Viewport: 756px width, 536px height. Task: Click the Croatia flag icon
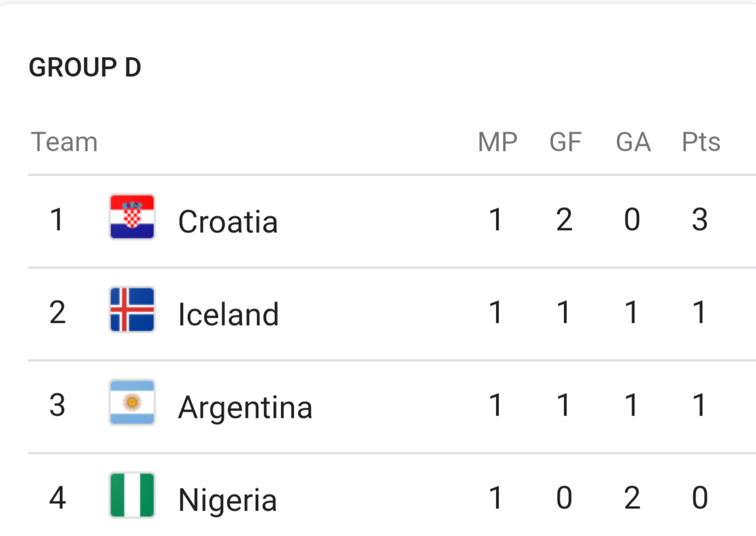132,217
